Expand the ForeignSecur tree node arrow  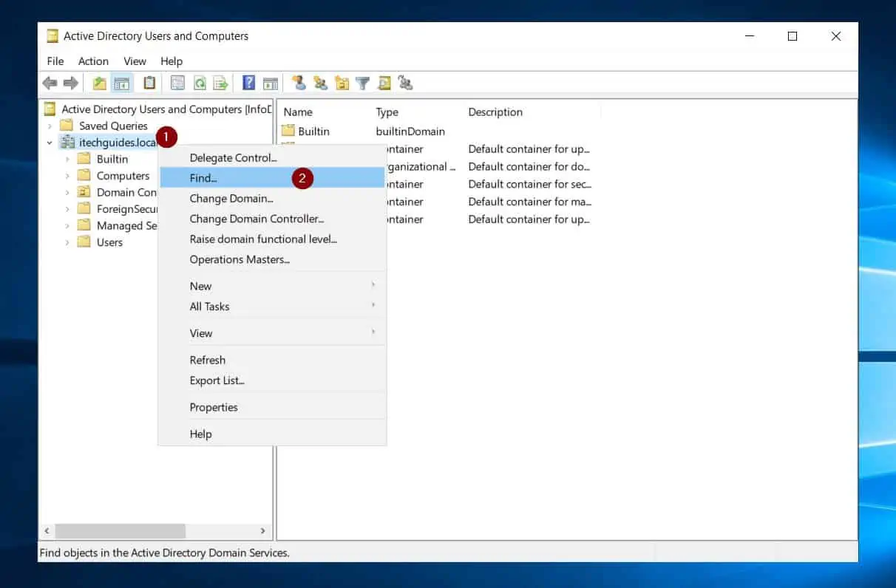coord(67,209)
